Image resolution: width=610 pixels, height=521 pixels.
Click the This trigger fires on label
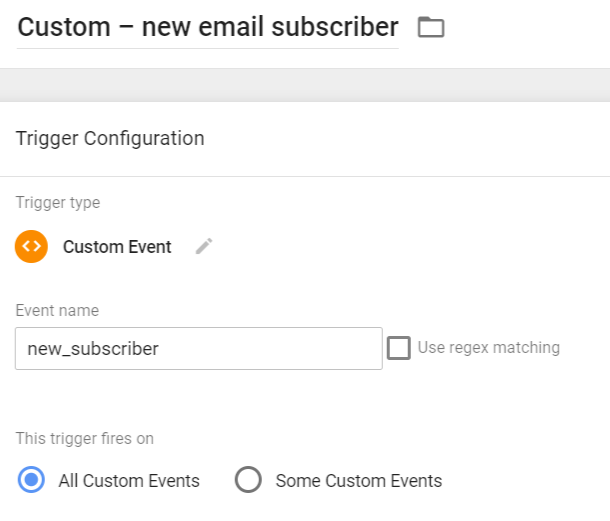[85, 438]
